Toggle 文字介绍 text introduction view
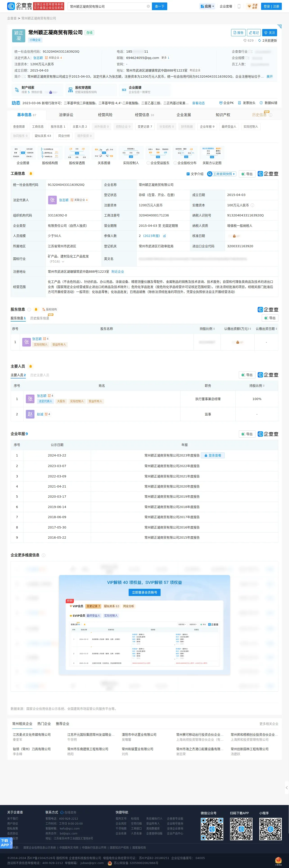The image size is (289, 868). click(x=195, y=174)
